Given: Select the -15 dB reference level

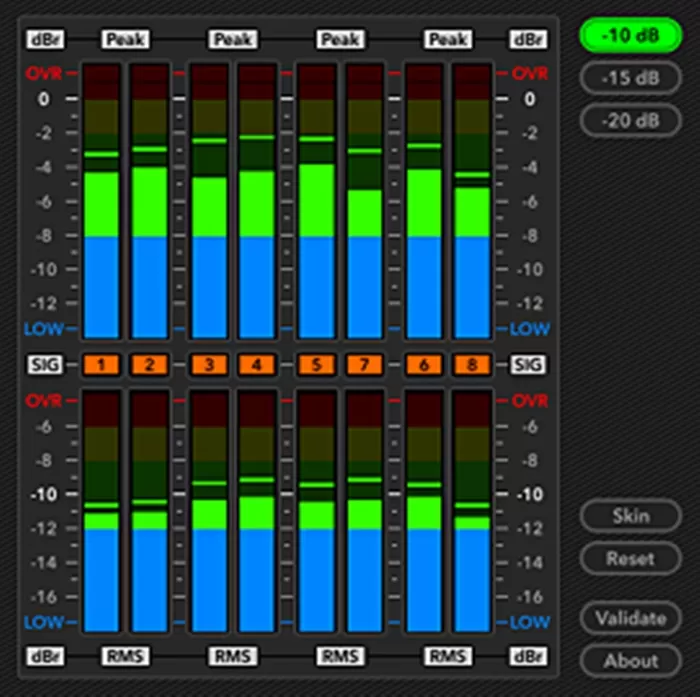Looking at the screenshot, I should tap(630, 78).
